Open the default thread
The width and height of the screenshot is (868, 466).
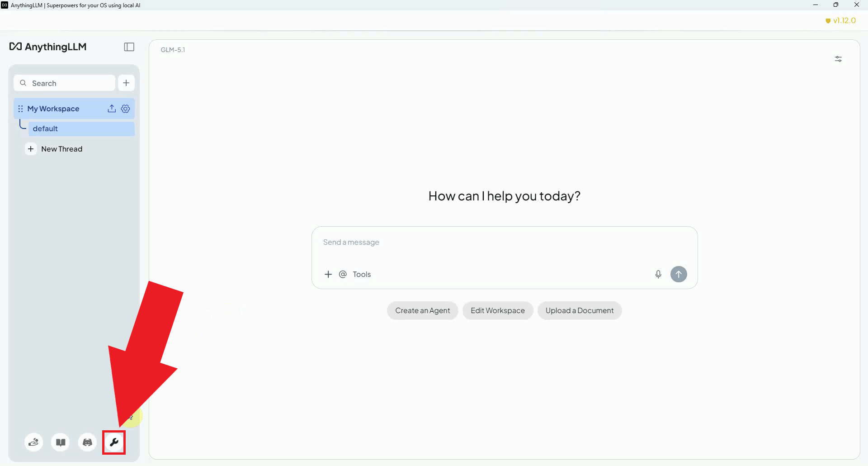click(81, 128)
